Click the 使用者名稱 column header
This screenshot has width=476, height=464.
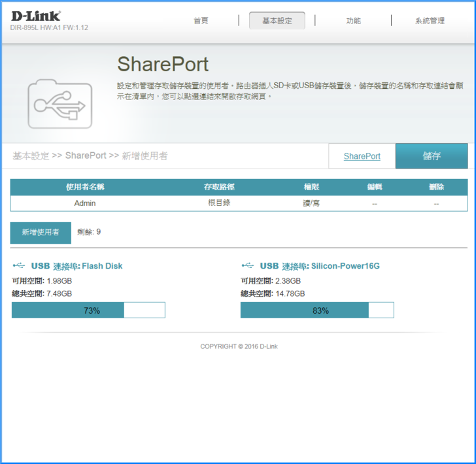coord(85,187)
